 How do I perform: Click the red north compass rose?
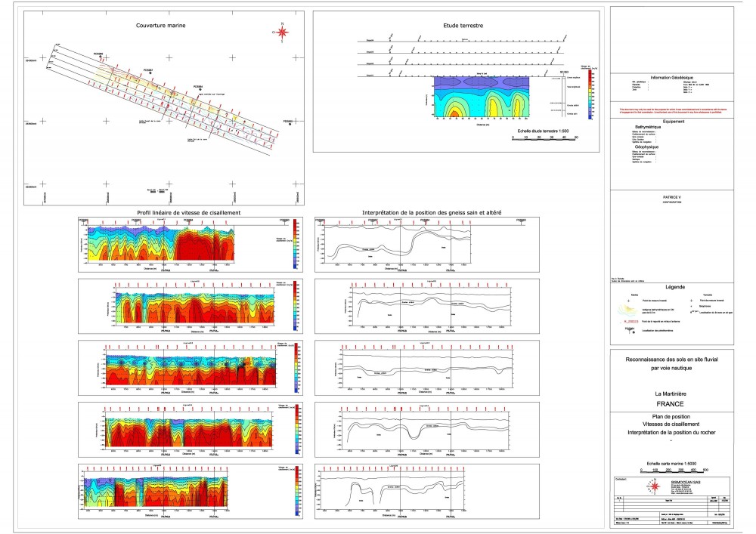click(281, 32)
